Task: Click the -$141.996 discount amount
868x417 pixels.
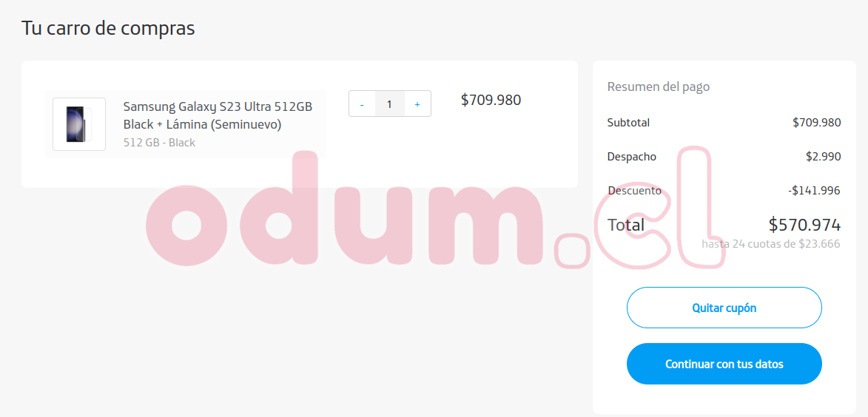Action: (814, 191)
